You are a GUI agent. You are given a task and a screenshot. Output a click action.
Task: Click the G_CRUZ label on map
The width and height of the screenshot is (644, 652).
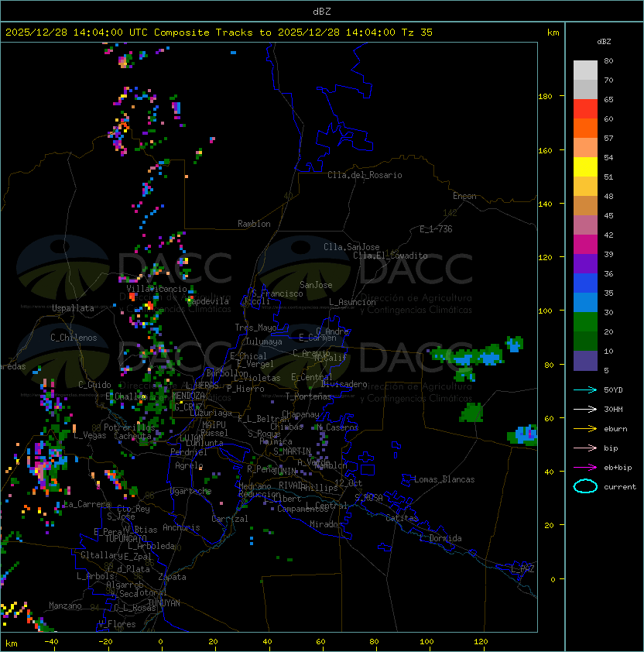188,407
